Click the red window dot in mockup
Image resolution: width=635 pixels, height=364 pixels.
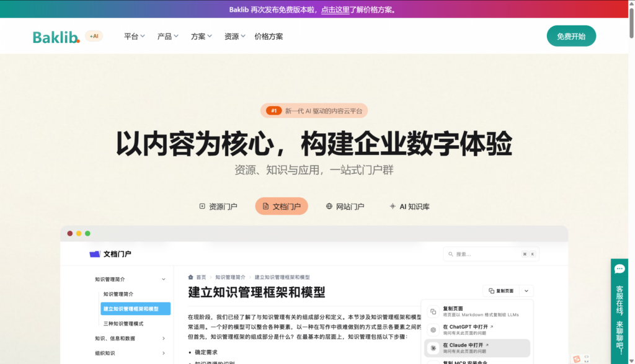tap(69, 234)
